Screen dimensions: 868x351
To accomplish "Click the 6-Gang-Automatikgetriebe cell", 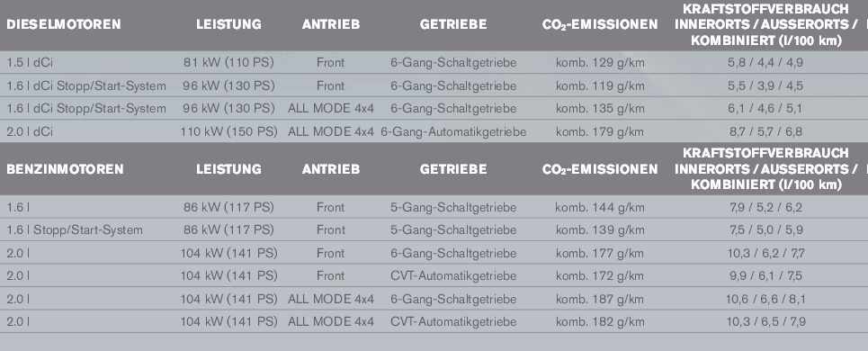I will pyautogui.click(x=453, y=131).
